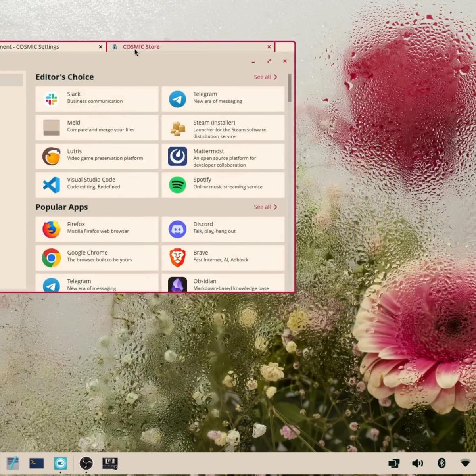The image size is (476, 476).
Task: Click 'Fast Internet, AI, Adblock' text
Action: pyautogui.click(x=221, y=260)
